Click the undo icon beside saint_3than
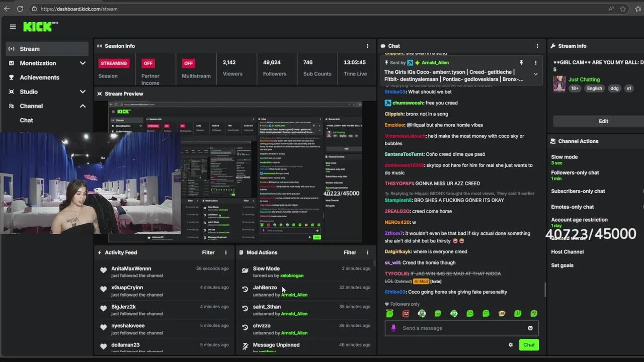The image size is (644, 362). coord(245,308)
